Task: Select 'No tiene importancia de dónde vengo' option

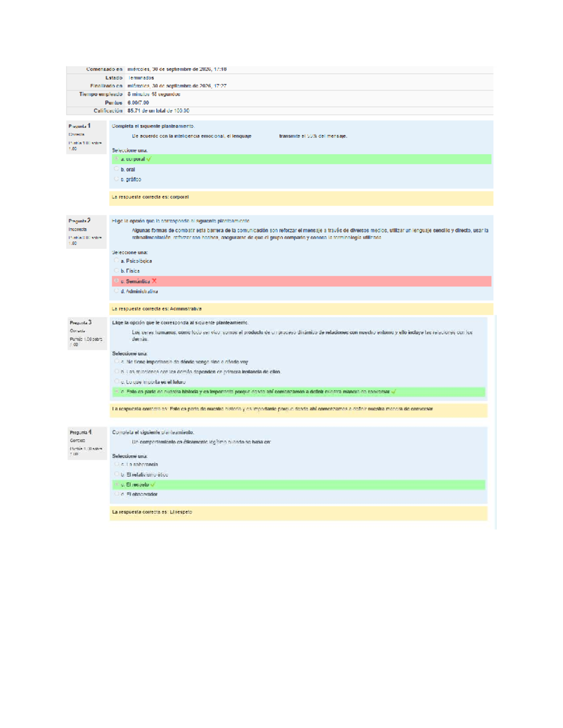Action: tap(116, 361)
